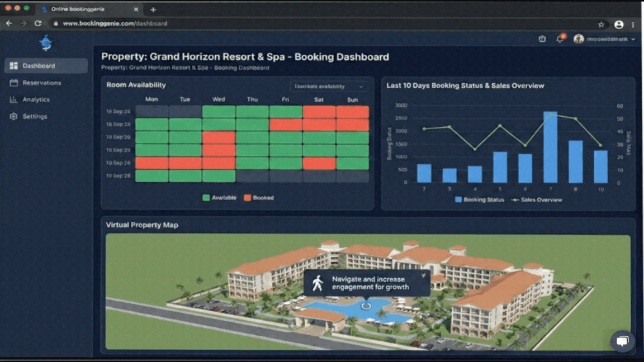Toggle Booking Status series in chart legend

480,199
